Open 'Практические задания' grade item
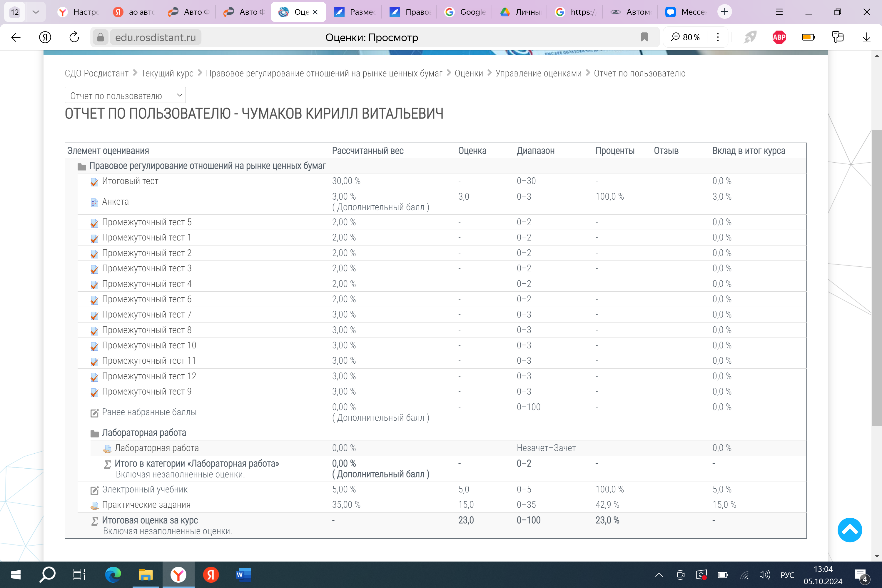The width and height of the screenshot is (882, 588). (146, 505)
